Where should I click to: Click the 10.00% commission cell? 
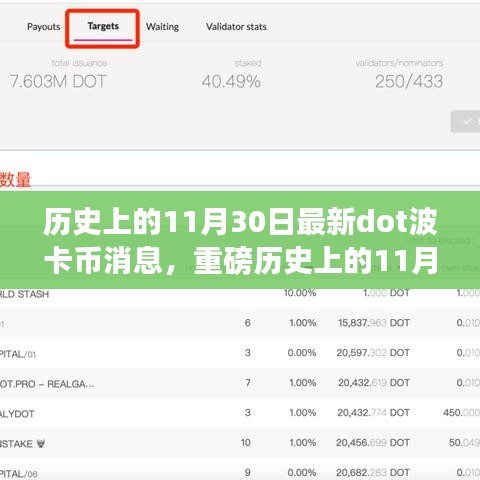tap(300, 293)
